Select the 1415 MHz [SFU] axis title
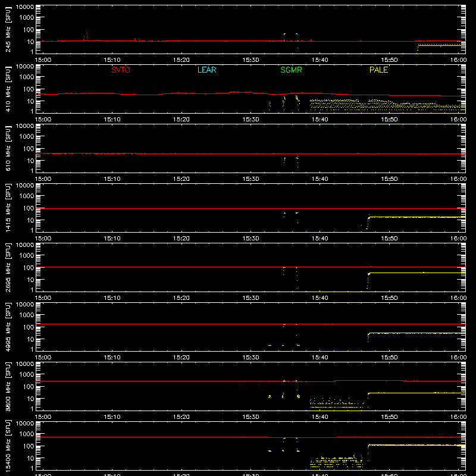476x476 pixels. [x=8, y=208]
